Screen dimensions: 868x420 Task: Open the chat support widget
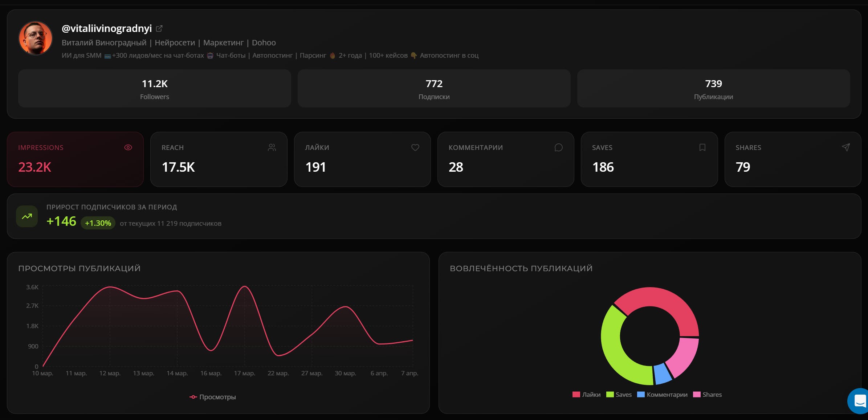coord(860,401)
